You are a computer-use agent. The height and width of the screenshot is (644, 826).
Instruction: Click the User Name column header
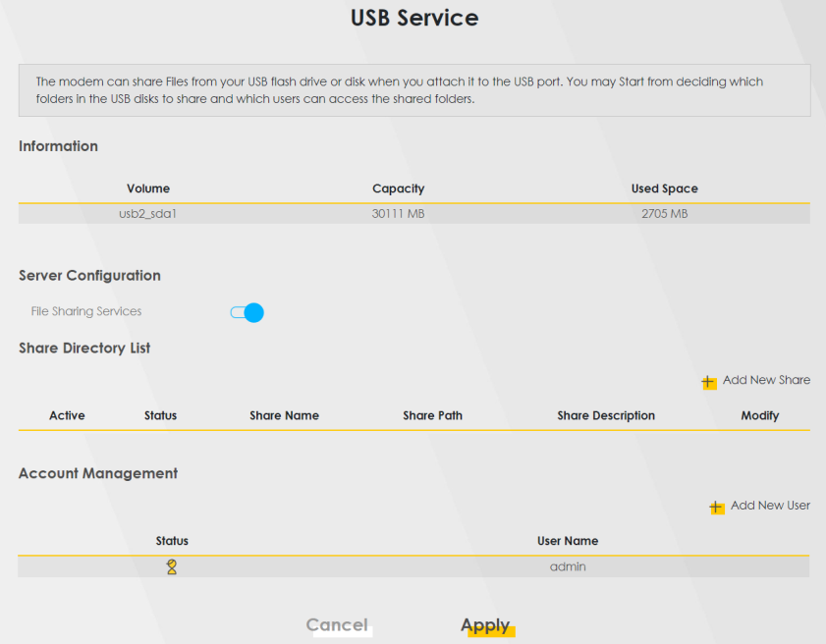point(568,541)
